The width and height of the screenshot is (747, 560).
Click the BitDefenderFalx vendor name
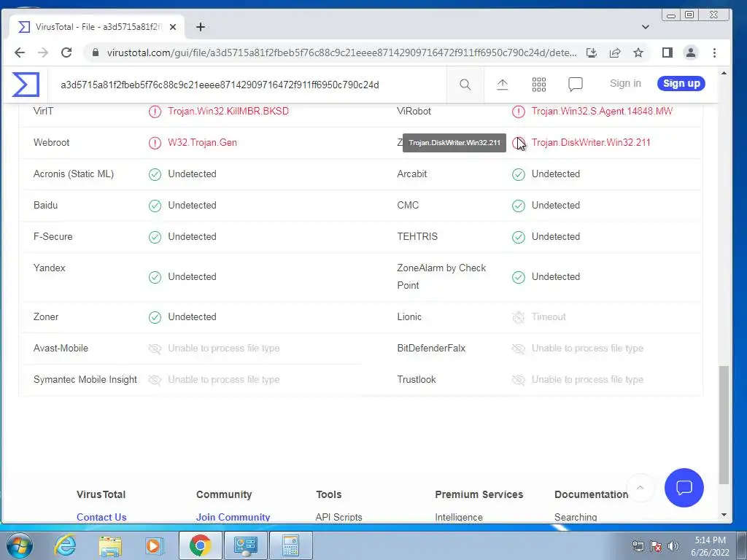(431, 348)
